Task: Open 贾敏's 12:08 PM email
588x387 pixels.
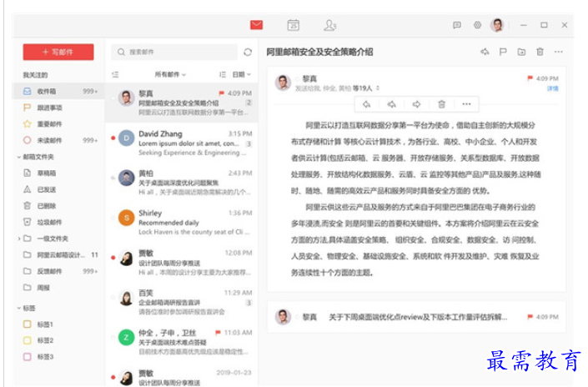Action: 182,263
